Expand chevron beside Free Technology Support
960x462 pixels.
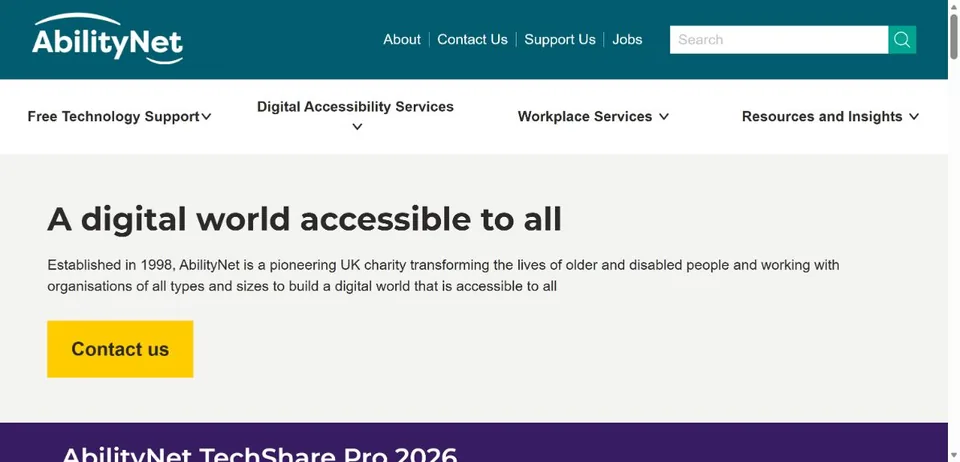pyautogui.click(x=206, y=116)
